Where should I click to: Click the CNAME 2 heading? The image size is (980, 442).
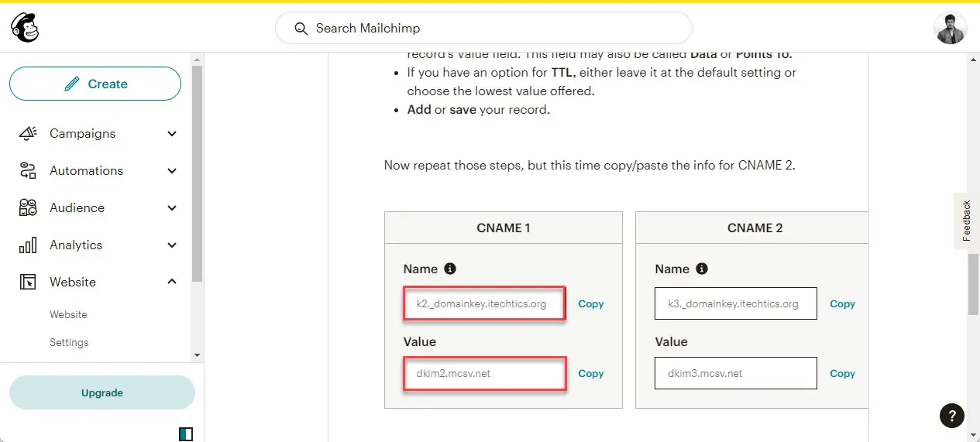755,228
